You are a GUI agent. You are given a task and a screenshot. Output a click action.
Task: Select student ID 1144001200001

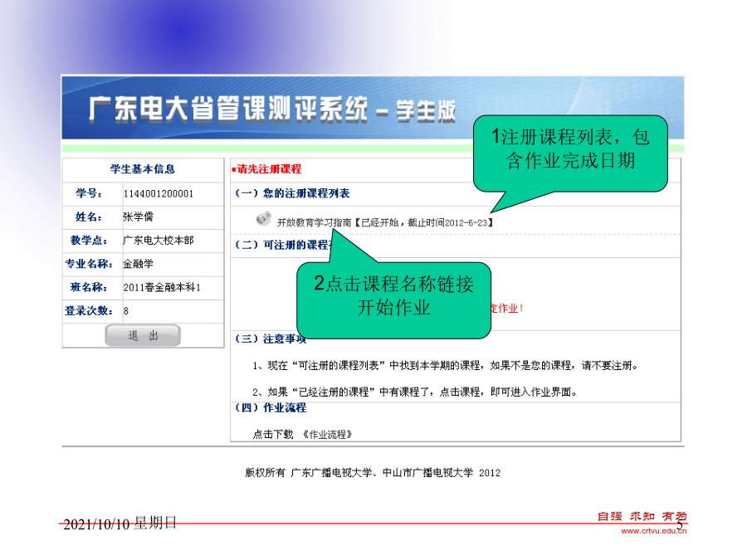[x=159, y=194]
